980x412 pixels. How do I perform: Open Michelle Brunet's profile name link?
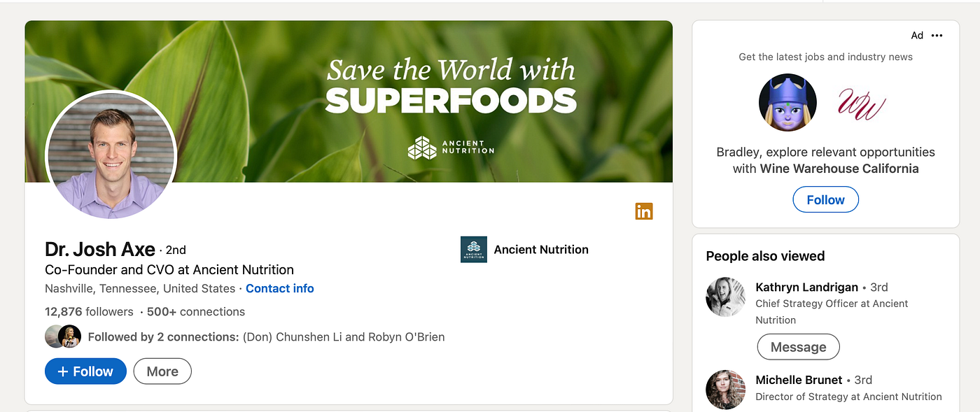799,380
